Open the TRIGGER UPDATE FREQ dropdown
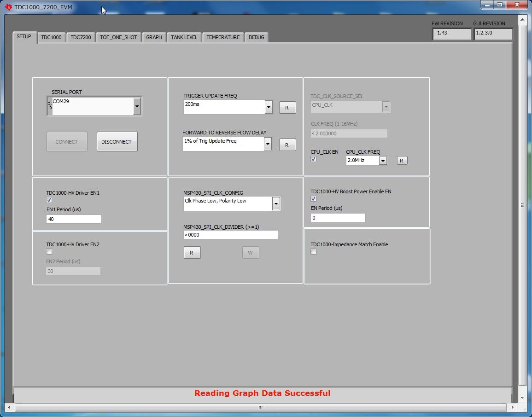Screen dimensions: 532x417 (x=269, y=107)
